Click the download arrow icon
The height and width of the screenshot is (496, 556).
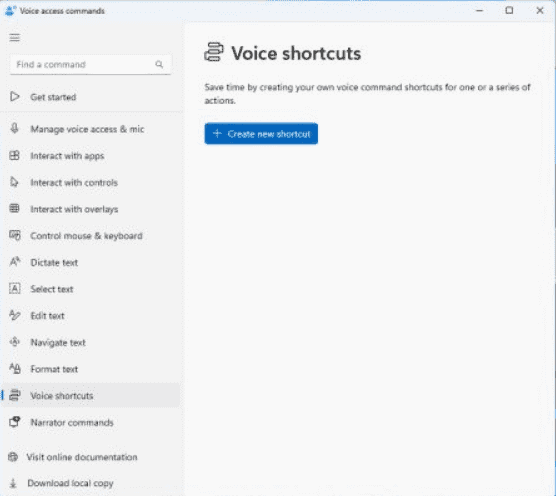click(13, 483)
